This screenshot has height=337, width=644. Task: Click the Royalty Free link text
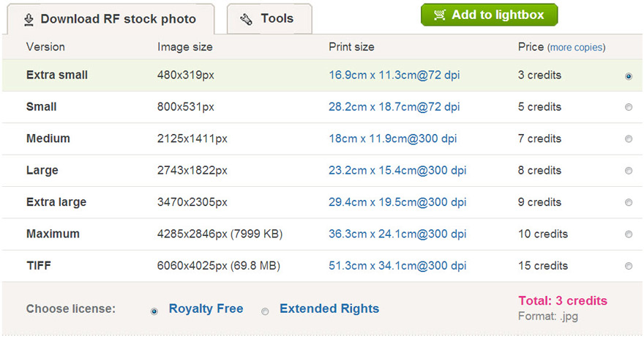pos(206,309)
